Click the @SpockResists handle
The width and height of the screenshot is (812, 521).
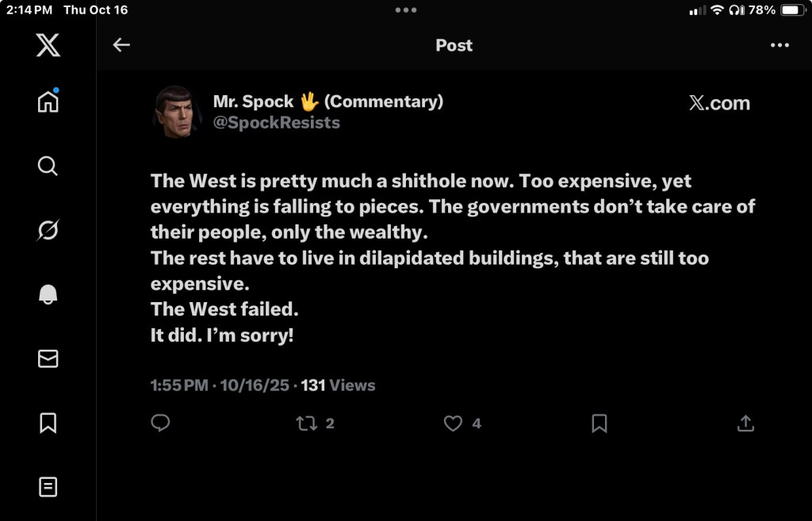(x=276, y=123)
